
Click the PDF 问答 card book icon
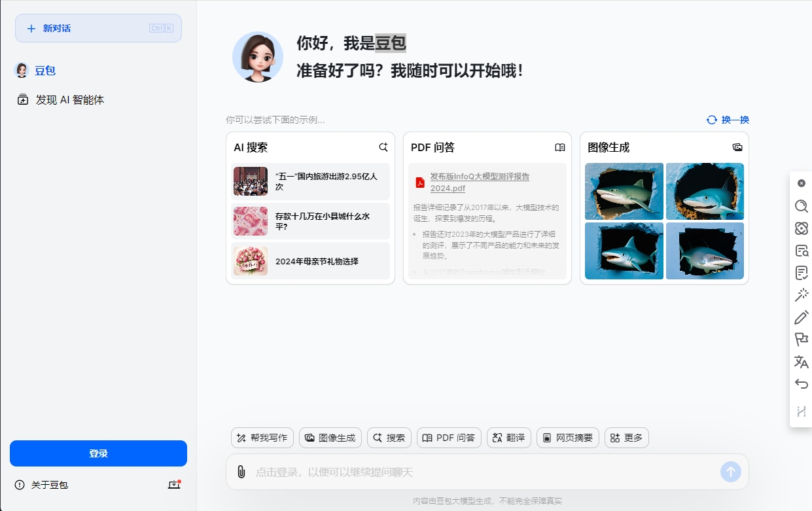coord(560,147)
